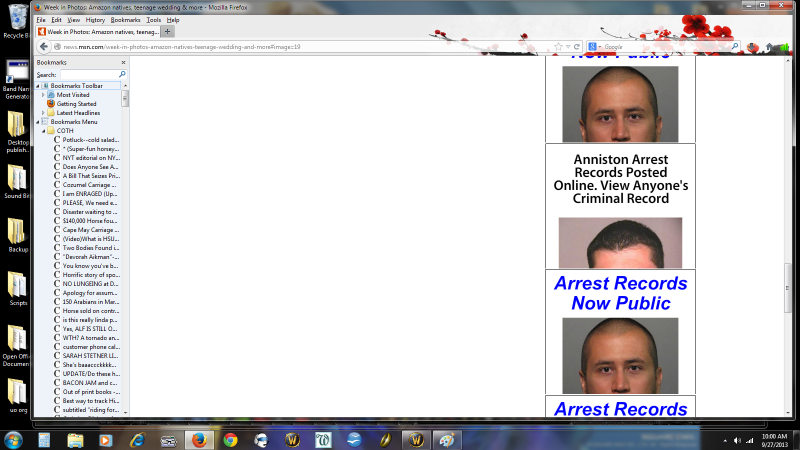Image resolution: width=800 pixels, height=450 pixels.
Task: Open the '$140,000 Horse fou' bookmark
Action: tap(86, 221)
